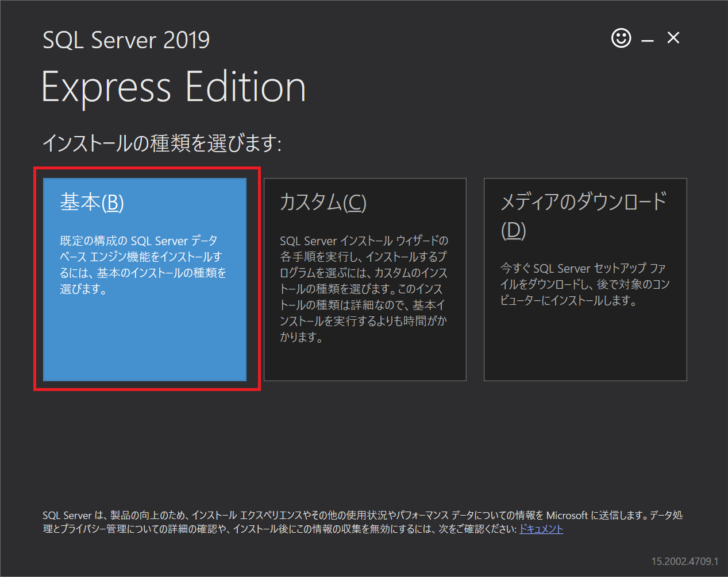728x577 pixels.
Task: Minimize the SQL Server installer window
Action: click(648, 40)
